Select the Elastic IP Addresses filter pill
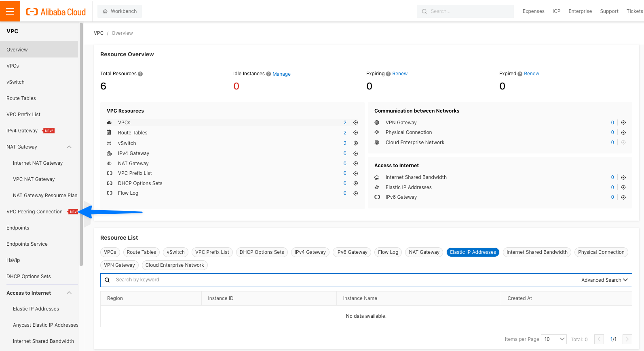The image size is (644, 351). 473,252
